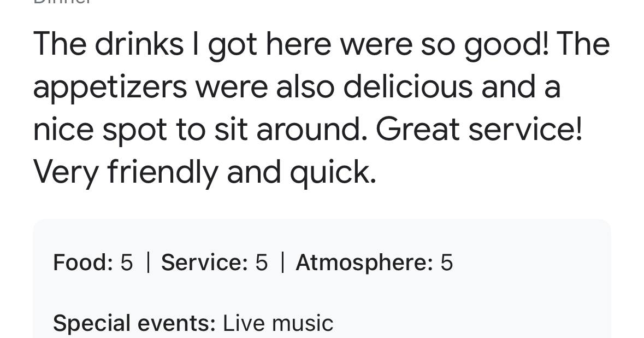Click the Food rating value 5
Image resolution: width=644 pixels, height=338 pixels.
pyautogui.click(x=127, y=263)
